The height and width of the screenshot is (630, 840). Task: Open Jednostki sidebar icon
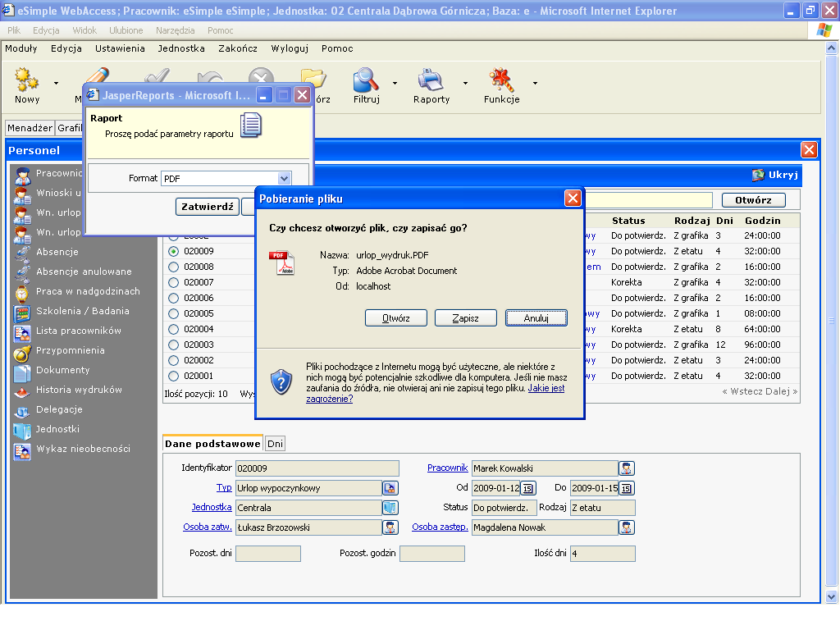[22, 431]
